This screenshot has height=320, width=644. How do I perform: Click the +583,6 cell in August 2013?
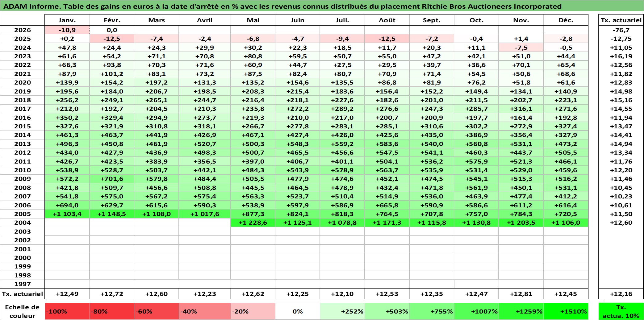[387, 144]
